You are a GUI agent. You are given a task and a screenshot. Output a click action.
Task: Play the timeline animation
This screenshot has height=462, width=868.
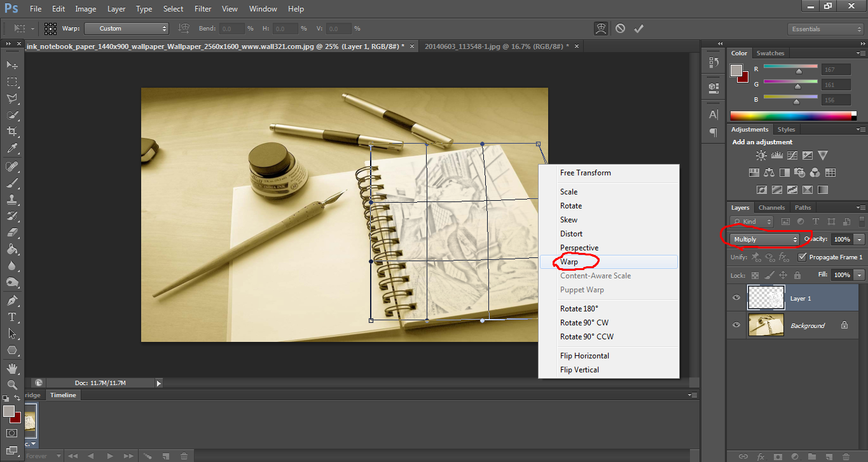[x=110, y=456]
